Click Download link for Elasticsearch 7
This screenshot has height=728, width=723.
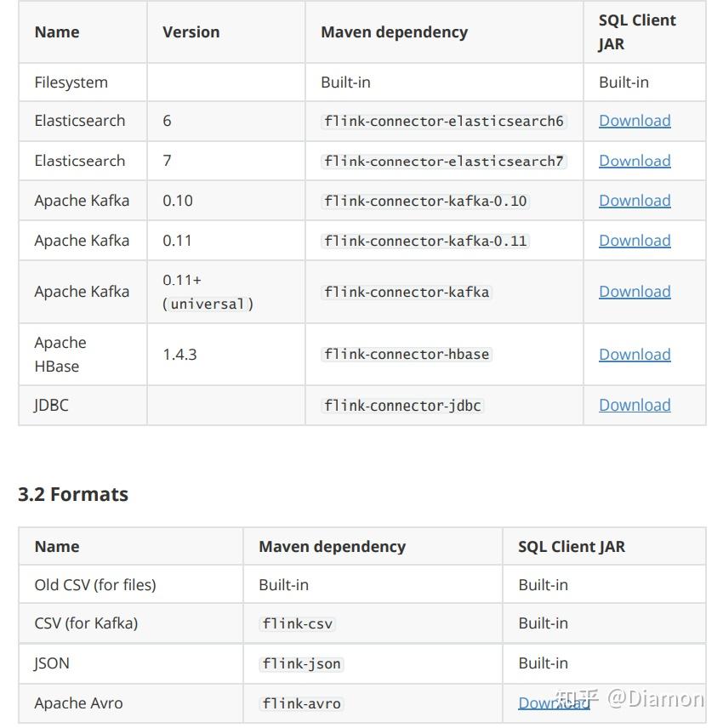tap(635, 161)
